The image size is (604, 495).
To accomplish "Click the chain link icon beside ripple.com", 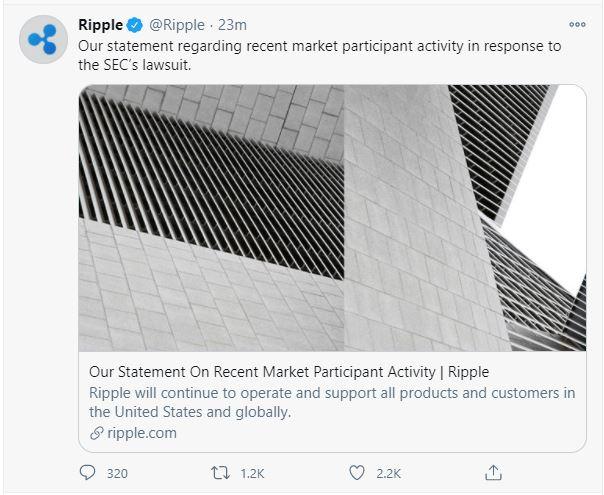I will [96, 433].
